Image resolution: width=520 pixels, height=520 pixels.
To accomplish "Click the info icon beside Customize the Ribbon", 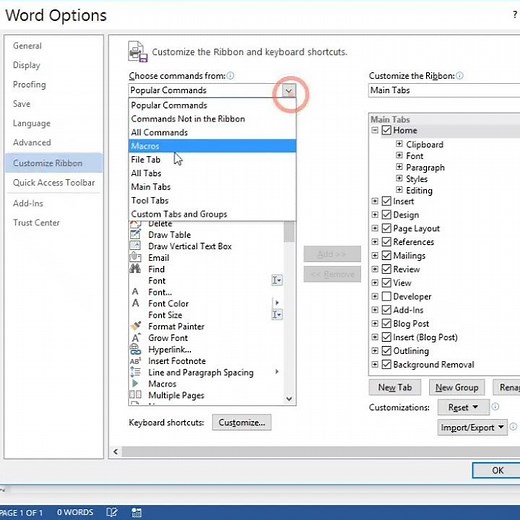I will click(460, 76).
